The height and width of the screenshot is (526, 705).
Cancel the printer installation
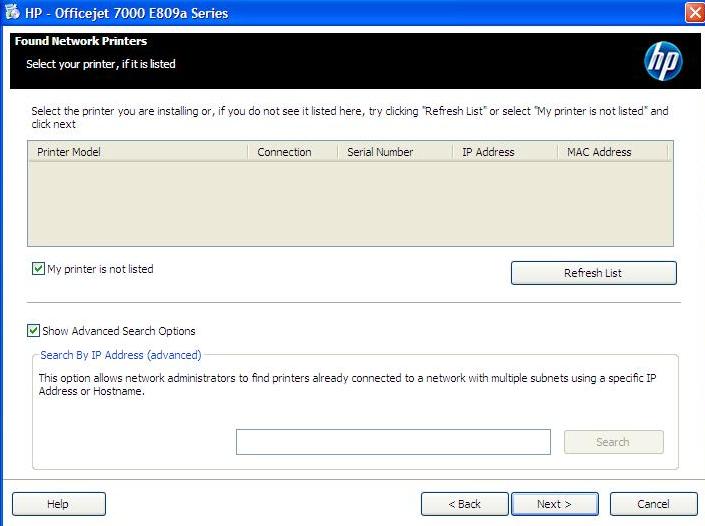[x=653, y=504]
